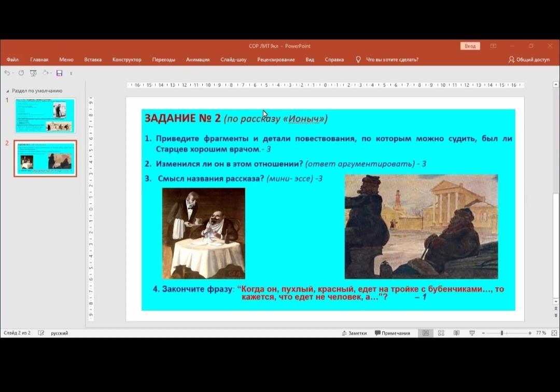The width and height of the screenshot is (560, 392).
Task: Click the русский language indicator
Action: point(59,333)
